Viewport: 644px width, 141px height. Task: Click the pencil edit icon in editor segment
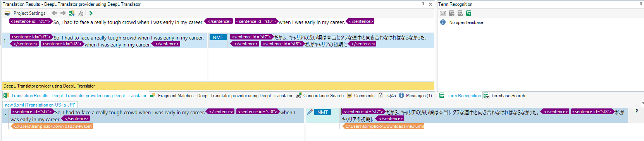310,112
